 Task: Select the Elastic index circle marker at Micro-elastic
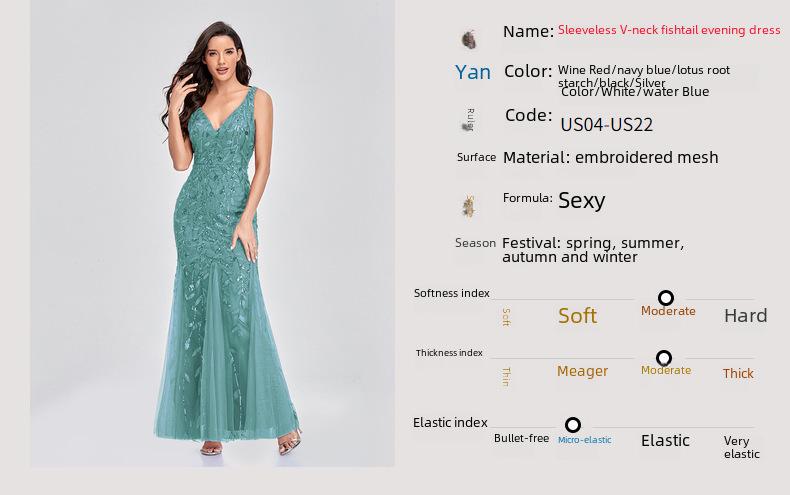[x=572, y=425]
